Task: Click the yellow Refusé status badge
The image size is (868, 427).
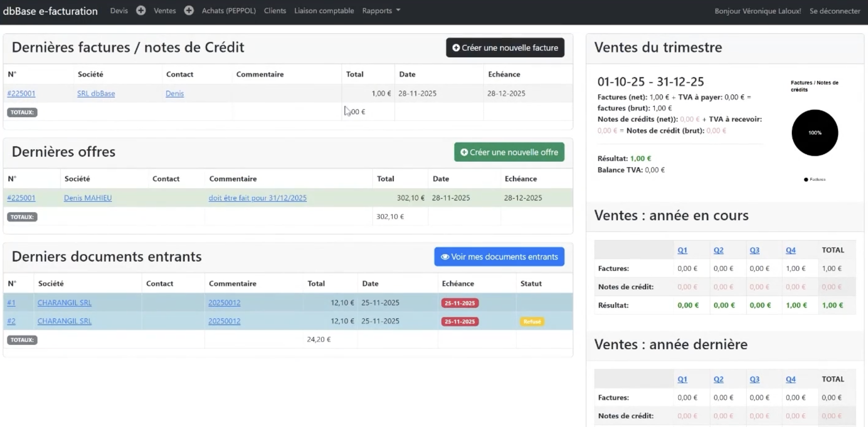Action: click(532, 322)
